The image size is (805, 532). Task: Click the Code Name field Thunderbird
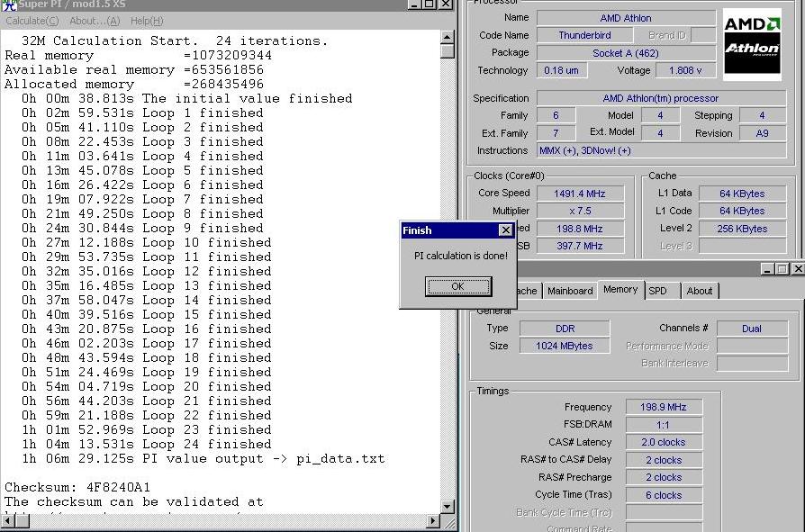coord(584,35)
